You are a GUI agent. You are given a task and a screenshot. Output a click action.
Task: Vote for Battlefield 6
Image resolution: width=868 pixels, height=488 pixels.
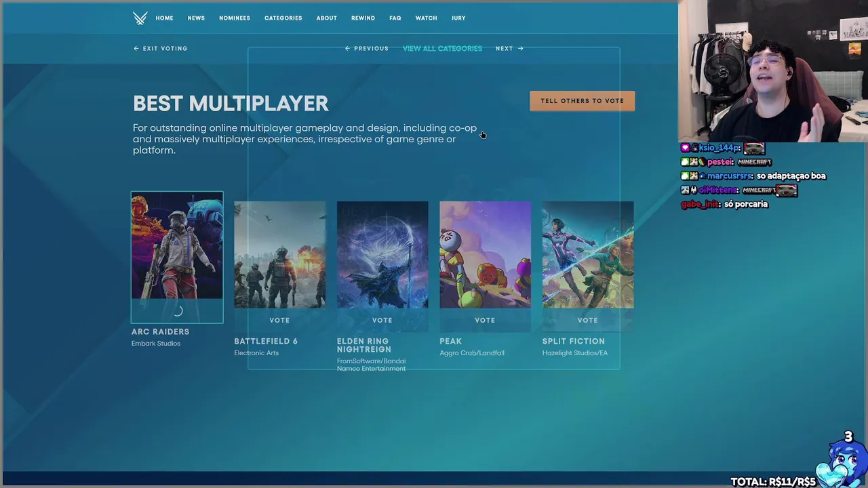(279, 320)
